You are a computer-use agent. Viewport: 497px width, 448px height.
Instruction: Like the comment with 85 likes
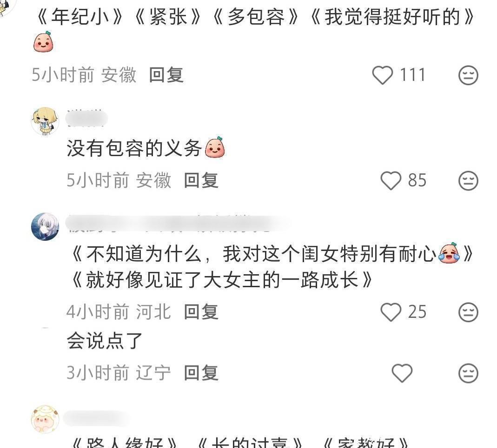391,181
